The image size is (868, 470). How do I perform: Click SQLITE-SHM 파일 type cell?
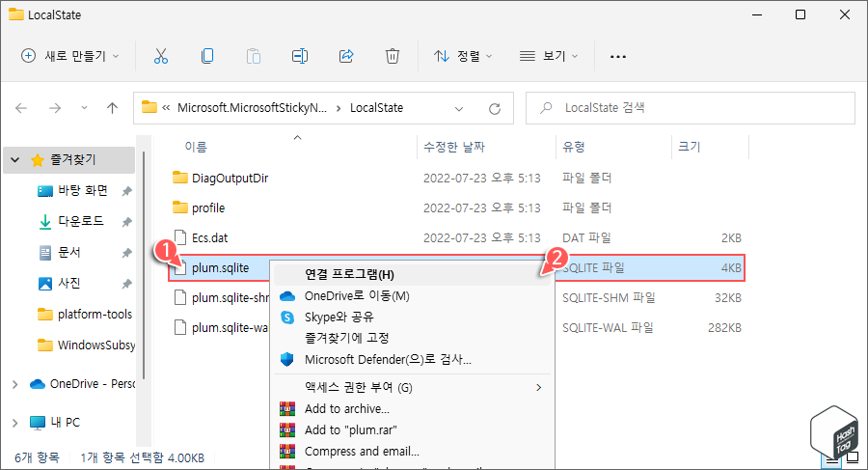[609, 297]
